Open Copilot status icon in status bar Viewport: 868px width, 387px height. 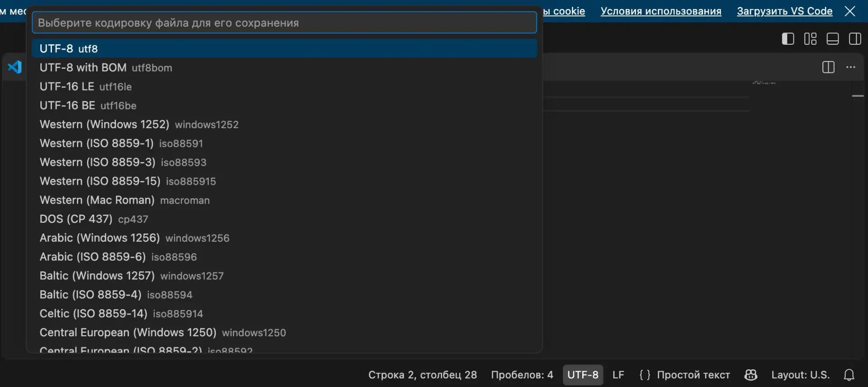(751, 375)
